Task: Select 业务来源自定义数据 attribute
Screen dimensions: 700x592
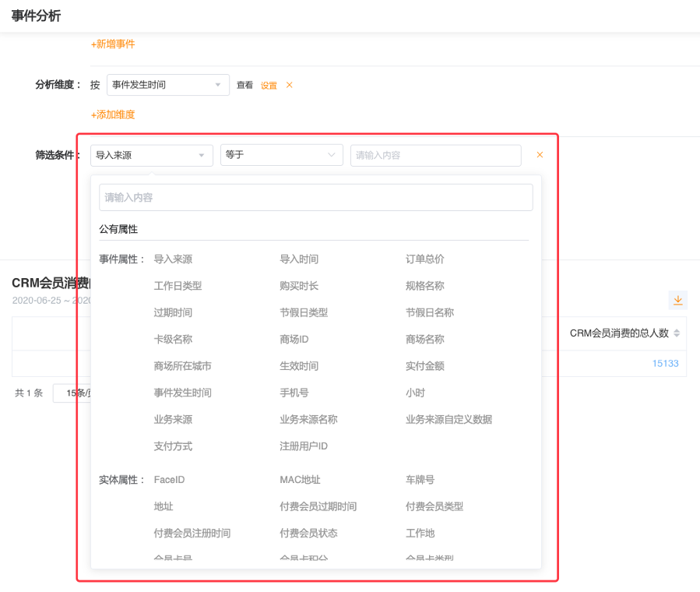Action: [448, 420]
